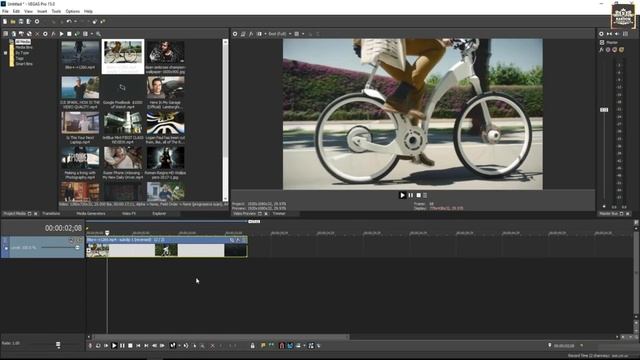Viewport: 640px width, 360px height.
Task: Play video in preview window
Action: coord(402,196)
